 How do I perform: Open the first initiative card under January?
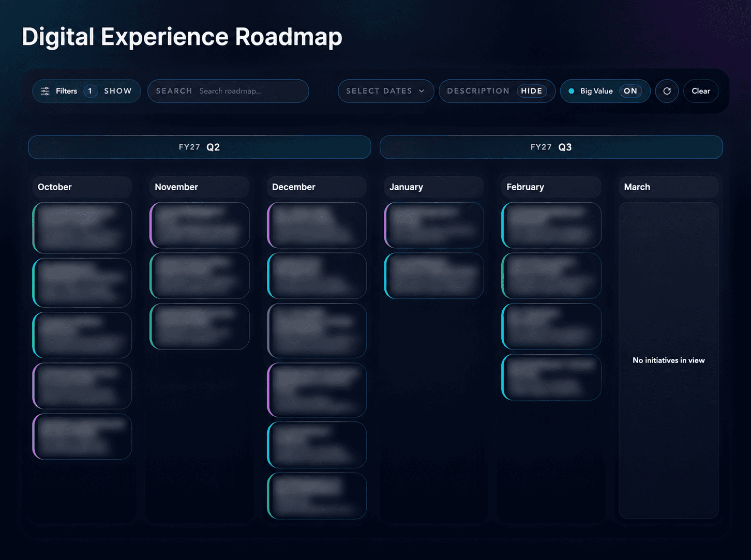pyautogui.click(x=434, y=225)
